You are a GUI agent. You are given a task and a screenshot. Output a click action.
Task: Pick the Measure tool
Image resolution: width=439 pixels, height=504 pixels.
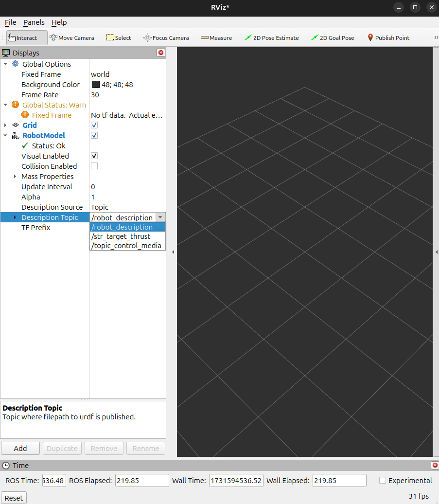(x=216, y=38)
